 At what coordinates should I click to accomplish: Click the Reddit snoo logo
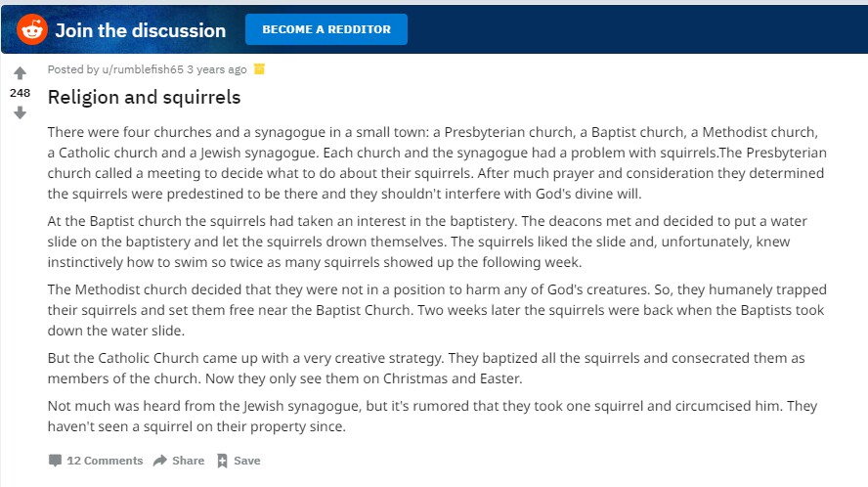tap(32, 29)
